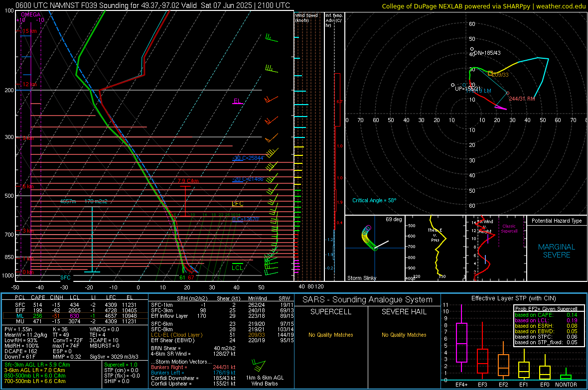
Task: Click the SigSvr = 3029 m3/s3 value
Action: 114,357
